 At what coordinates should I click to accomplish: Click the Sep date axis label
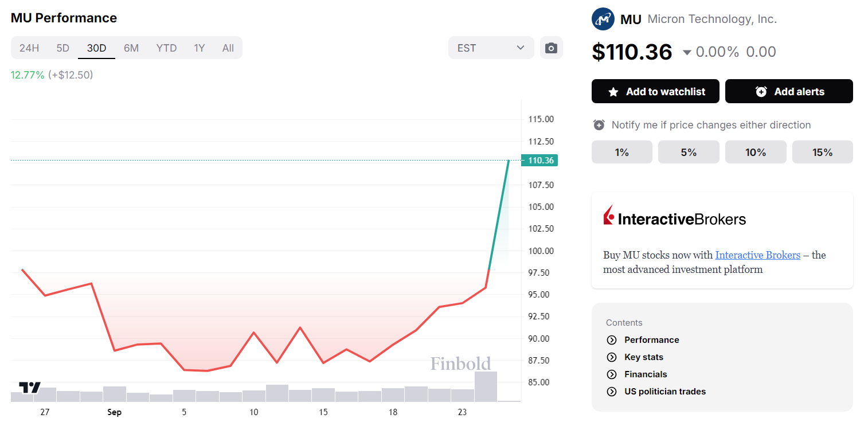point(114,412)
